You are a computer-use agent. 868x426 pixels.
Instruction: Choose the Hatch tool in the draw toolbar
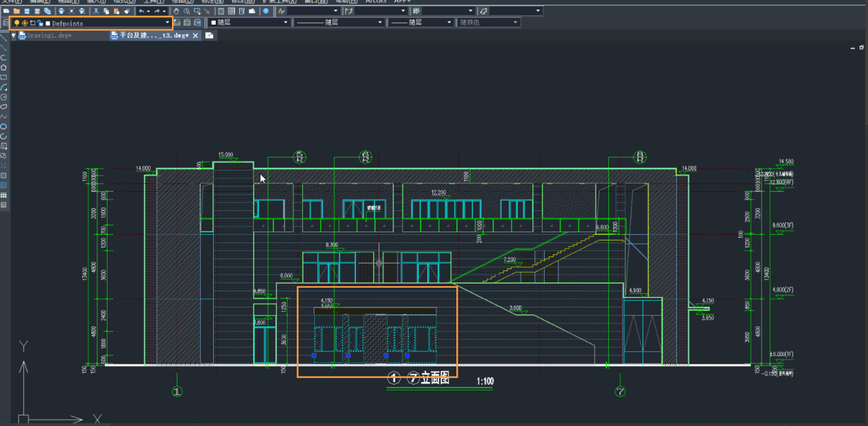pyautogui.click(x=3, y=175)
